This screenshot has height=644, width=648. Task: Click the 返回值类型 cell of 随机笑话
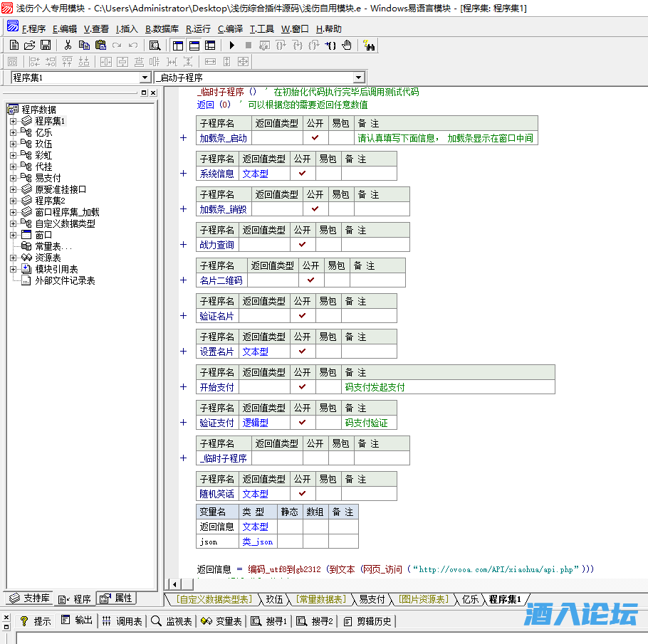click(x=263, y=493)
